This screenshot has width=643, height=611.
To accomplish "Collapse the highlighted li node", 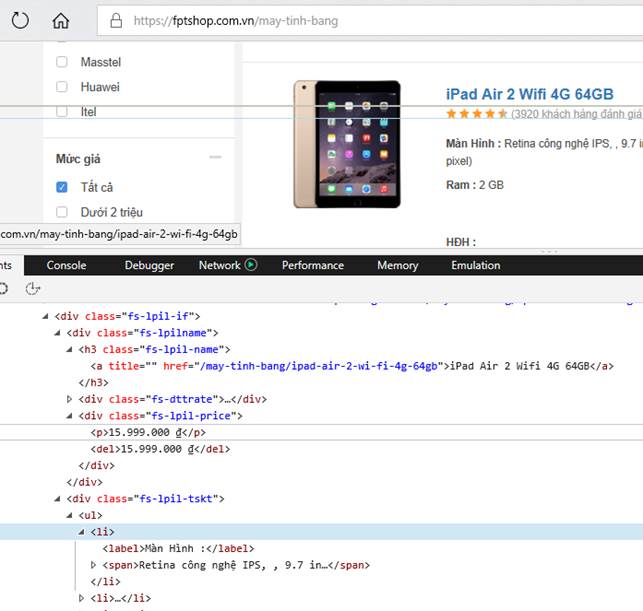I will pyautogui.click(x=82, y=532).
